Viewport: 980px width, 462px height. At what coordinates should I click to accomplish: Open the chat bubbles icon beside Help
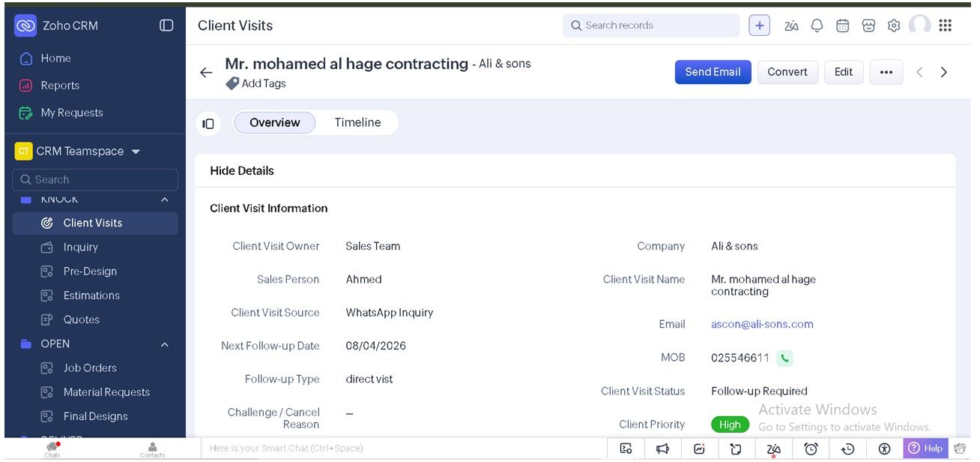[961, 448]
